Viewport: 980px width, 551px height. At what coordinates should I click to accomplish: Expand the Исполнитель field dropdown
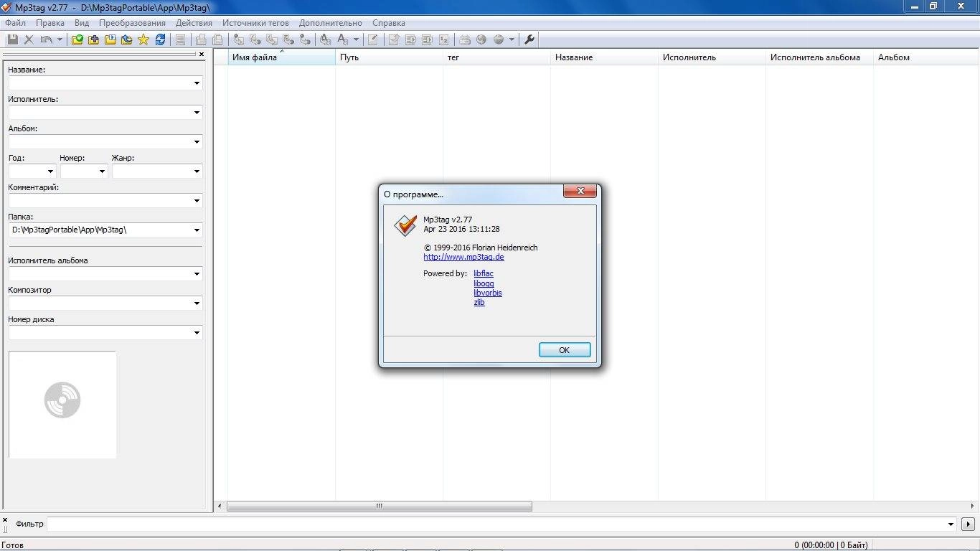197,113
